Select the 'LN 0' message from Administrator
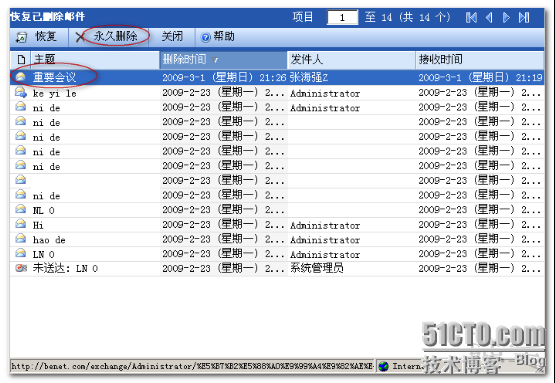Image resolution: width=555 pixels, height=383 pixels. pyautogui.click(x=277, y=254)
